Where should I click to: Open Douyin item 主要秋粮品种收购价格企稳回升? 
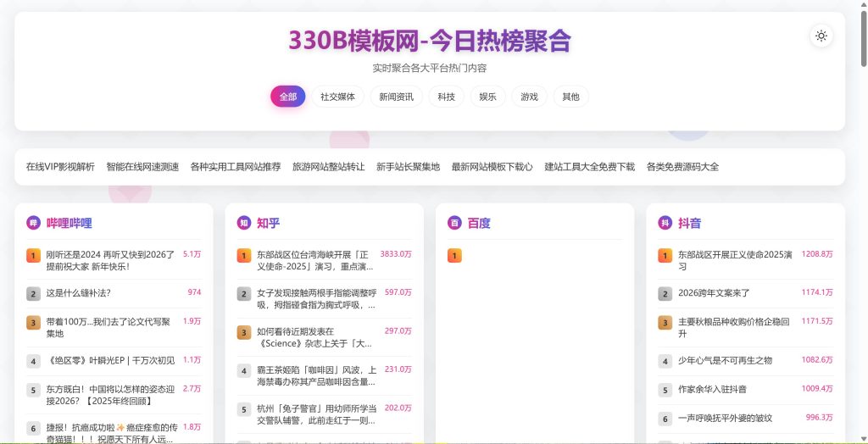tap(734, 327)
